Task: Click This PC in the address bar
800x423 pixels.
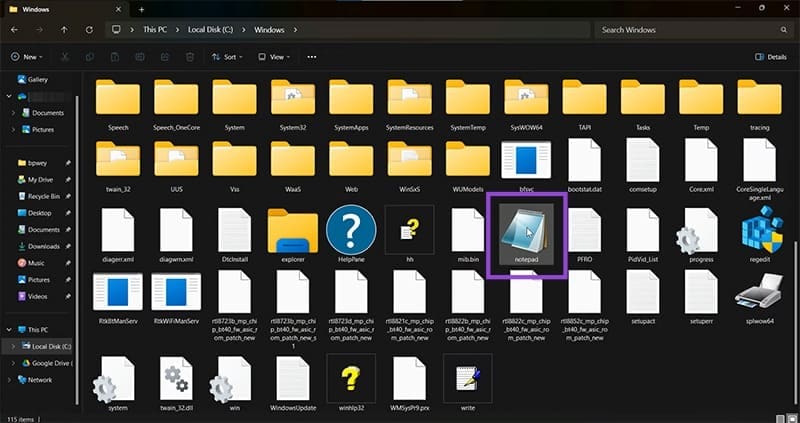Action: coord(155,30)
